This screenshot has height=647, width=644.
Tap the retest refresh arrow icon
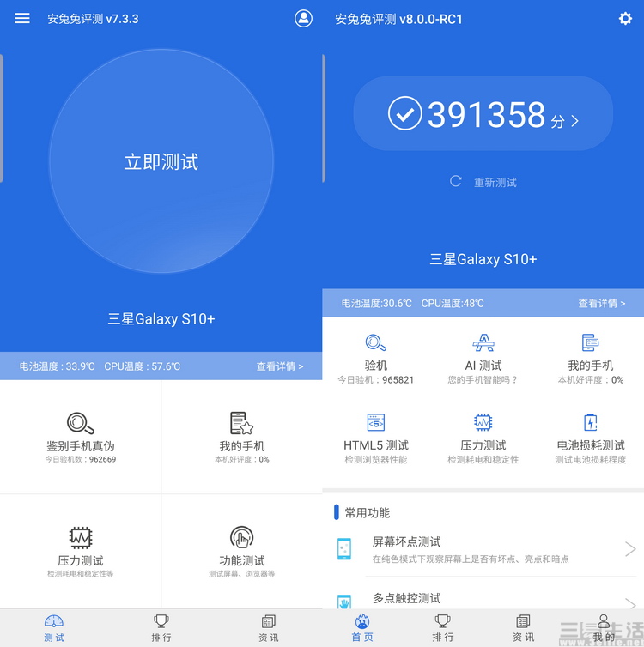pyautogui.click(x=455, y=181)
